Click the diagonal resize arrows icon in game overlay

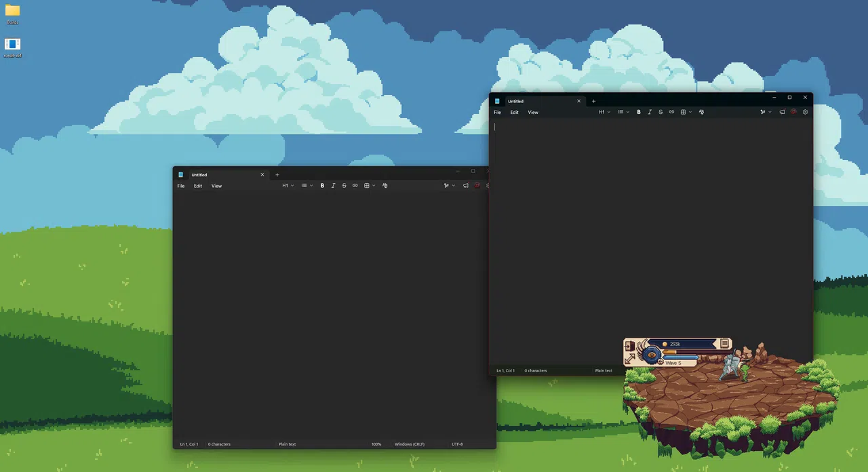[x=630, y=359]
